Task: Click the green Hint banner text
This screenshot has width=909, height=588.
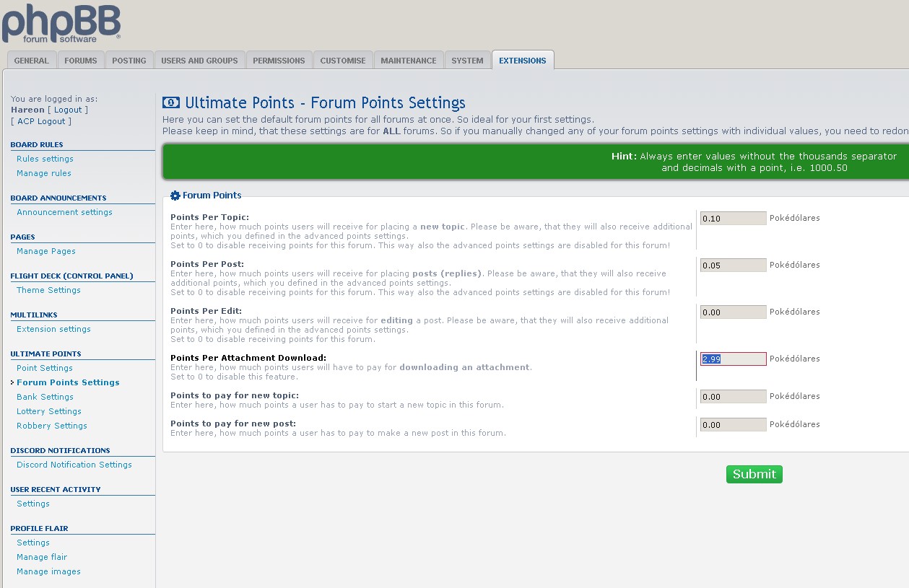Action: point(754,162)
